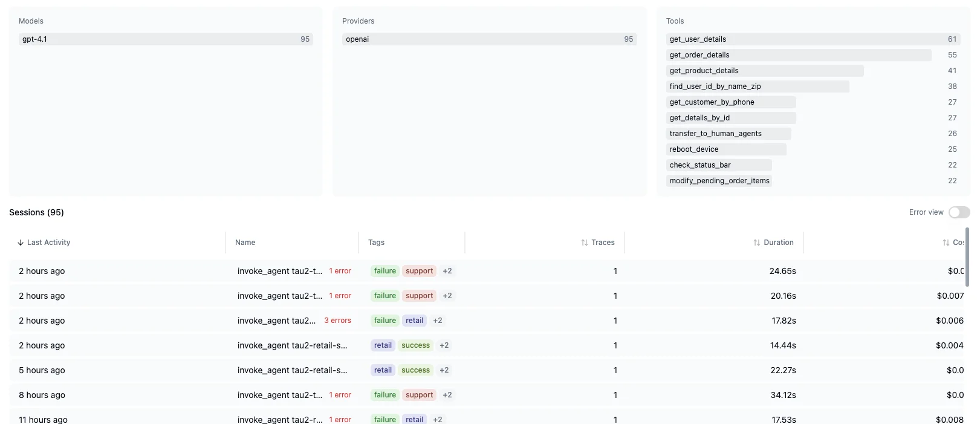Select the get_product_details tool row
980x424 pixels.
coord(813,71)
